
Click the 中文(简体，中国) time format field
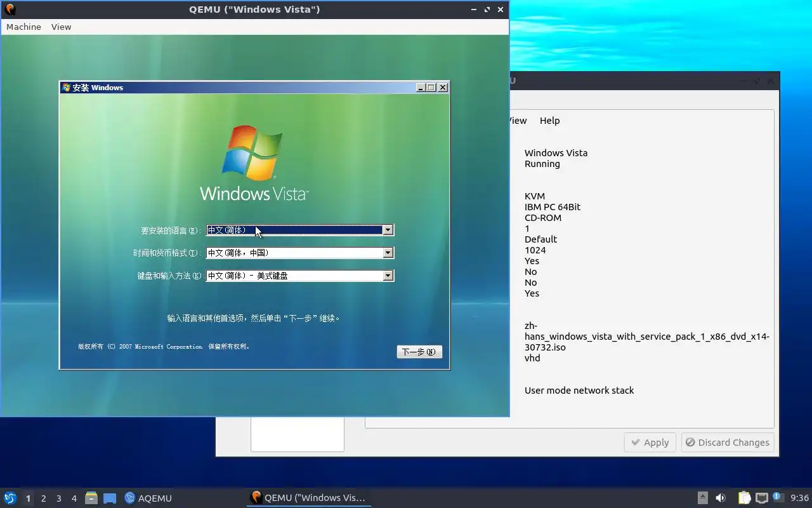300,253
